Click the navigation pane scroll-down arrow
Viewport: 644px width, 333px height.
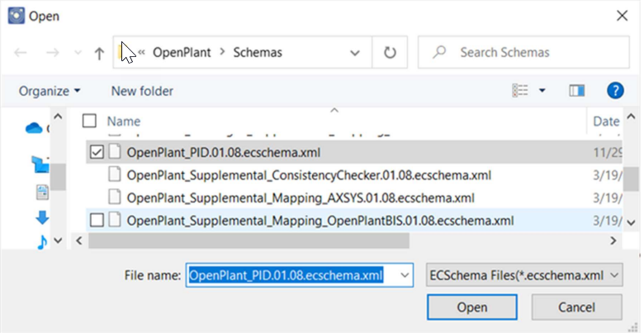coord(58,240)
